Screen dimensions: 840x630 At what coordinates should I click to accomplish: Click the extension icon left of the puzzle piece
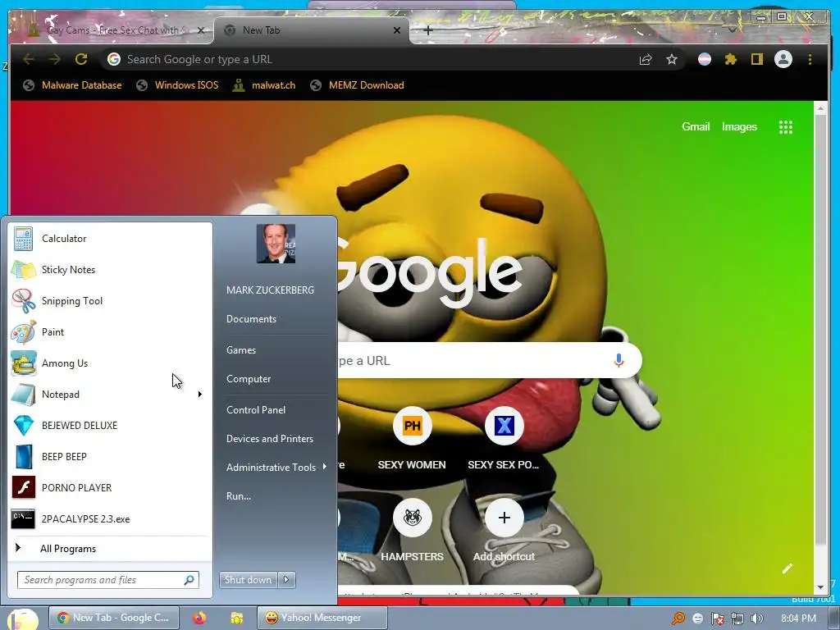point(705,59)
